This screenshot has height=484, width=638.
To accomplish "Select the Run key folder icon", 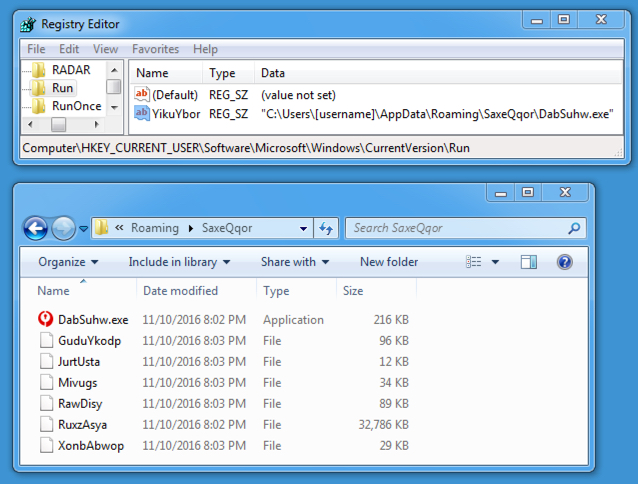I will [39, 88].
